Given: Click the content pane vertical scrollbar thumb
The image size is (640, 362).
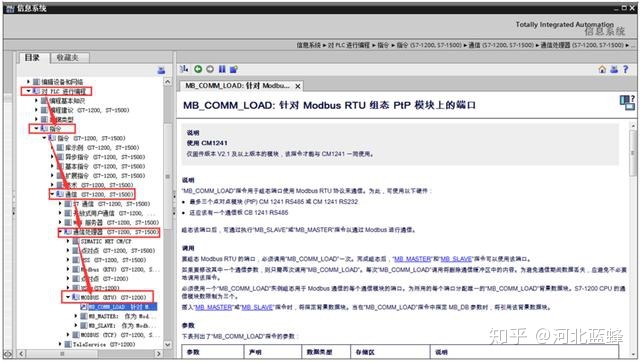Looking at the screenshot, I should (x=633, y=153).
